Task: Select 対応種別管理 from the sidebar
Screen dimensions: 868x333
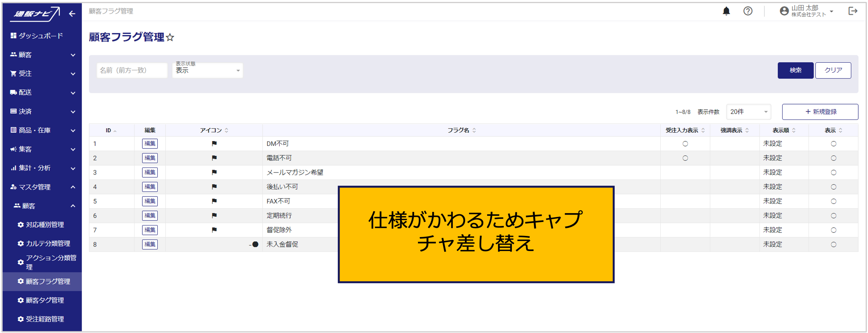Action: 45,225
